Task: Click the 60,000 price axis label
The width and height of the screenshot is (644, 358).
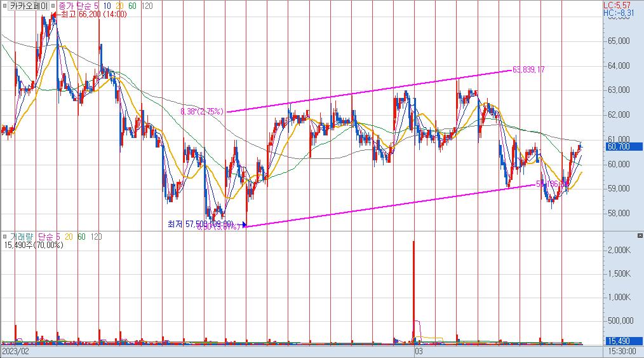Action: pyautogui.click(x=619, y=164)
